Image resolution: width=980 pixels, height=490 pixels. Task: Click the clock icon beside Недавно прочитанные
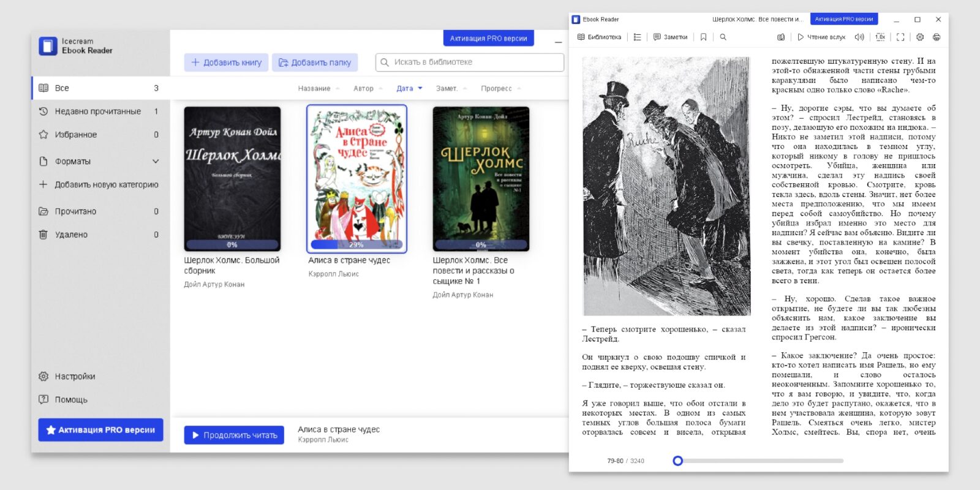tap(43, 111)
